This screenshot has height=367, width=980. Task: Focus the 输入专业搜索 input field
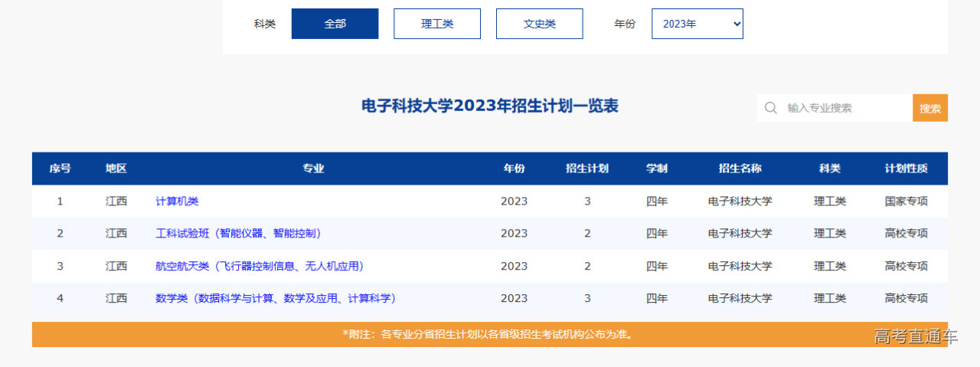pos(842,108)
